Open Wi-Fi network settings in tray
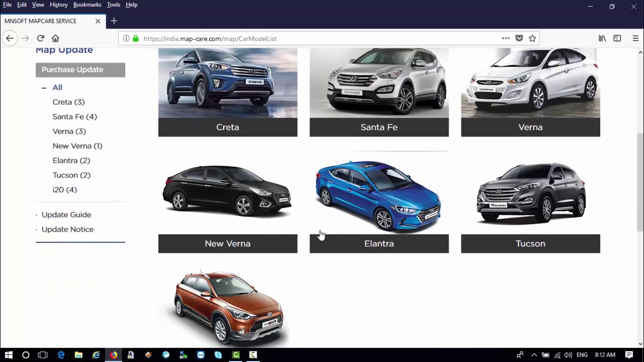Viewport: 644px width, 362px height. pyautogui.click(x=557, y=355)
